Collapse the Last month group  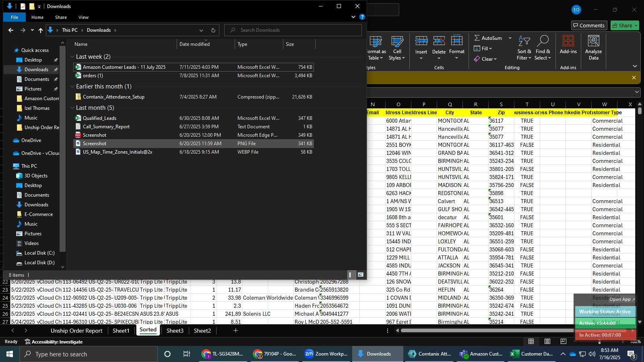tap(72, 108)
